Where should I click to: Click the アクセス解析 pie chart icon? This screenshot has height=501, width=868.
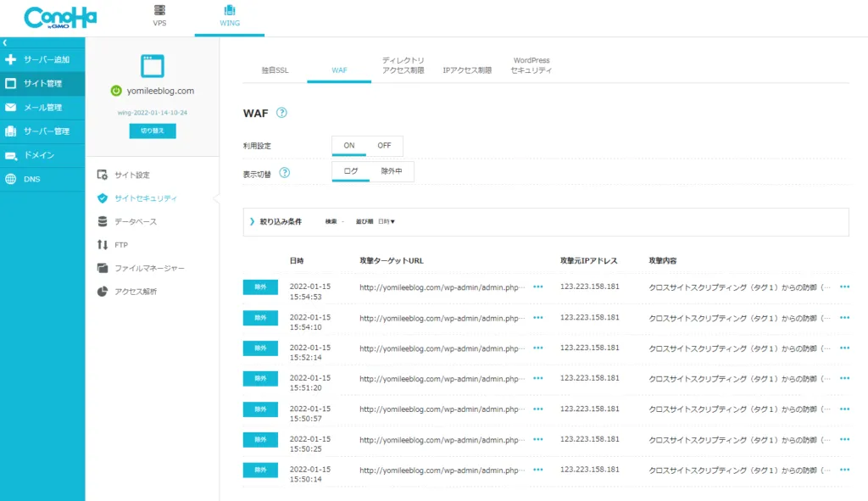[x=103, y=292]
